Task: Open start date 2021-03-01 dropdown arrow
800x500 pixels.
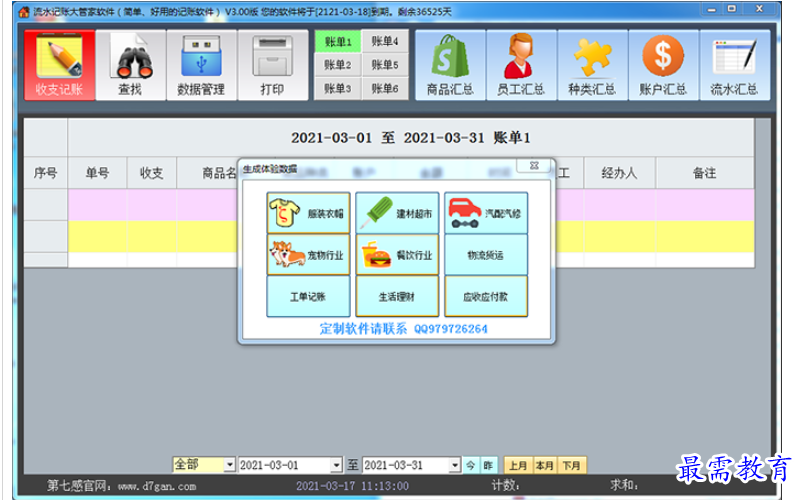Action: coord(336,465)
